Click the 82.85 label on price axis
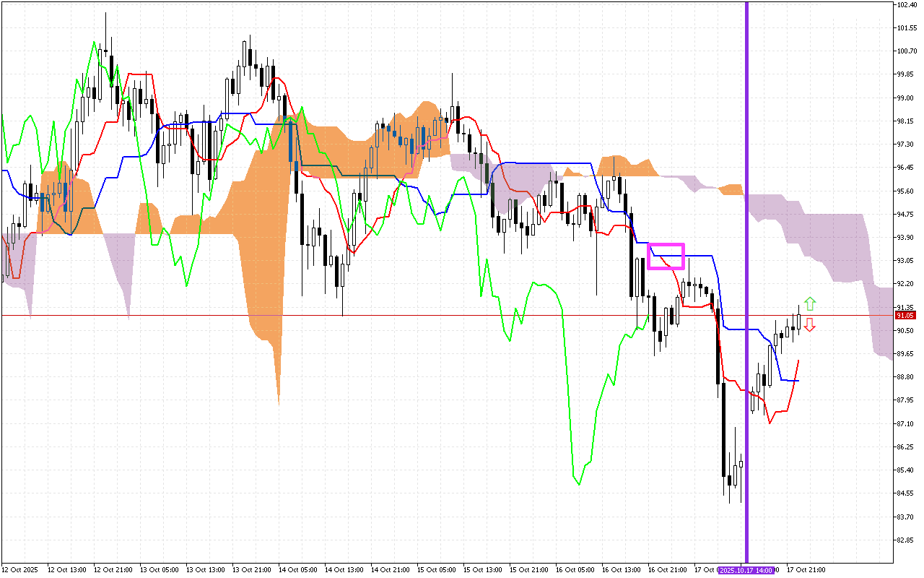The image size is (924, 578). tap(907, 540)
